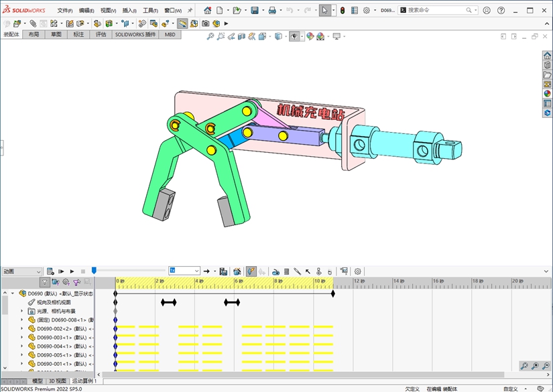The width and height of the screenshot is (553, 392).
Task: Click the Contact icon in motion toolbar
Action: (318, 271)
